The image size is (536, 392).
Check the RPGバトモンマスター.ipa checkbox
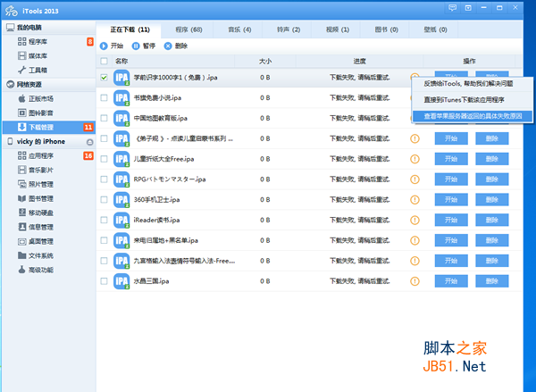click(104, 179)
